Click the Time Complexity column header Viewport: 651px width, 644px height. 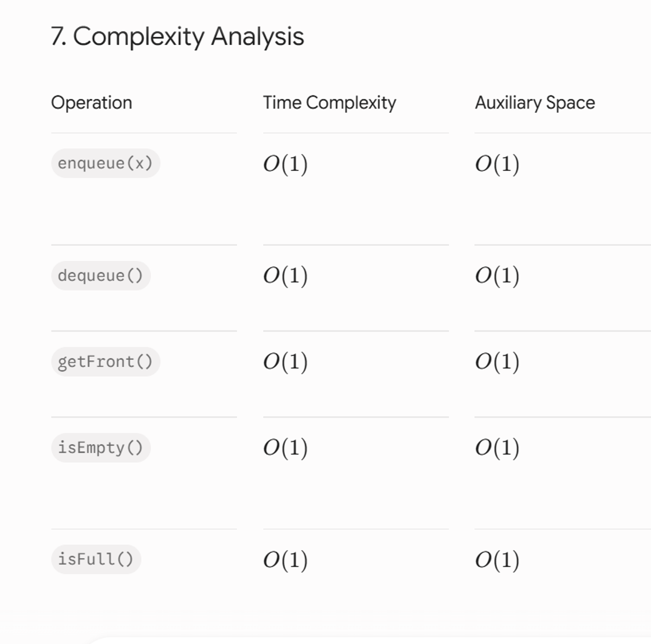[330, 103]
